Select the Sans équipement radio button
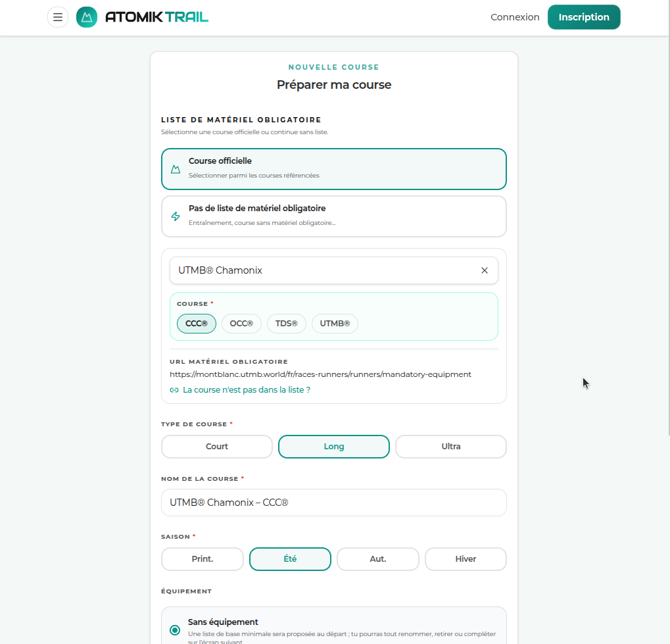 (175, 630)
